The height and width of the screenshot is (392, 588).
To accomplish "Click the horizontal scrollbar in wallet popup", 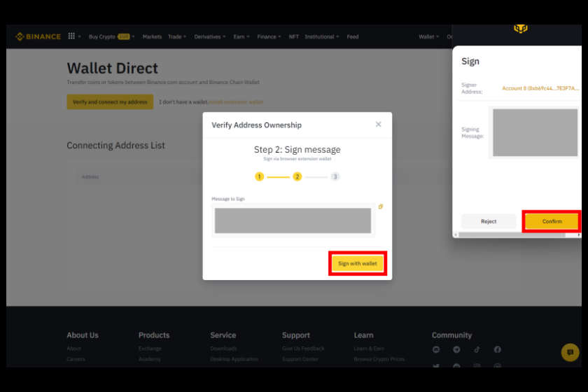I will click(512, 234).
